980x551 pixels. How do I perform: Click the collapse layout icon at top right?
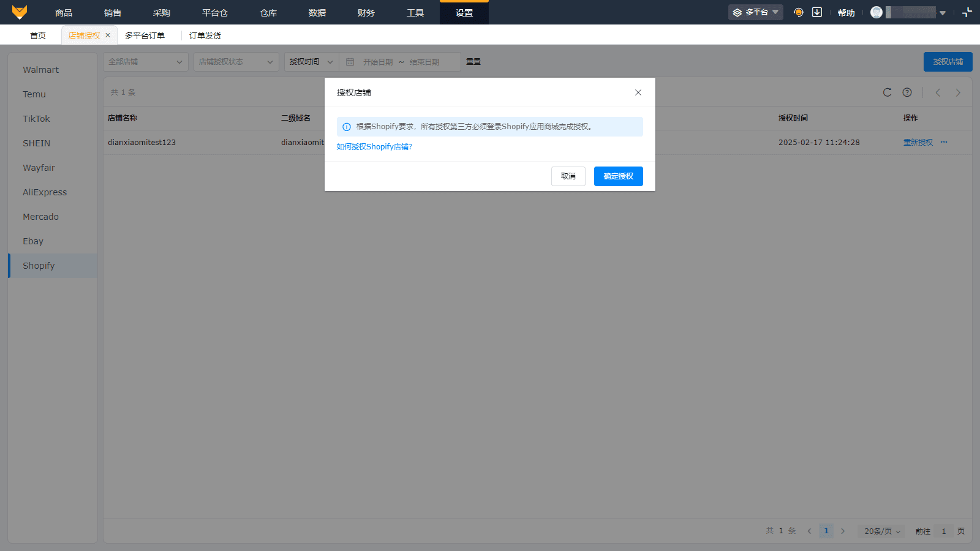coord(967,12)
